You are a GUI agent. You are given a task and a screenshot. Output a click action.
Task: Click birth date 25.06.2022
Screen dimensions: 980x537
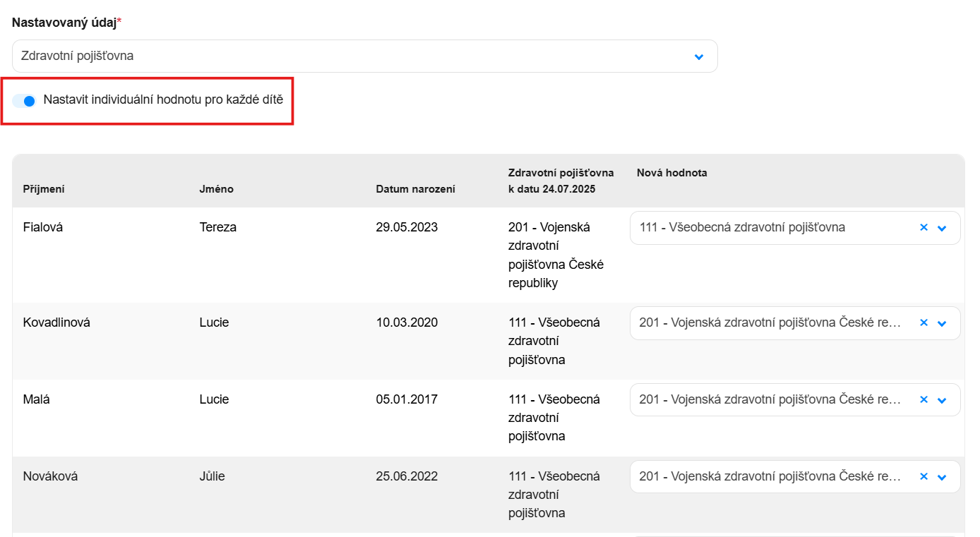coord(407,476)
